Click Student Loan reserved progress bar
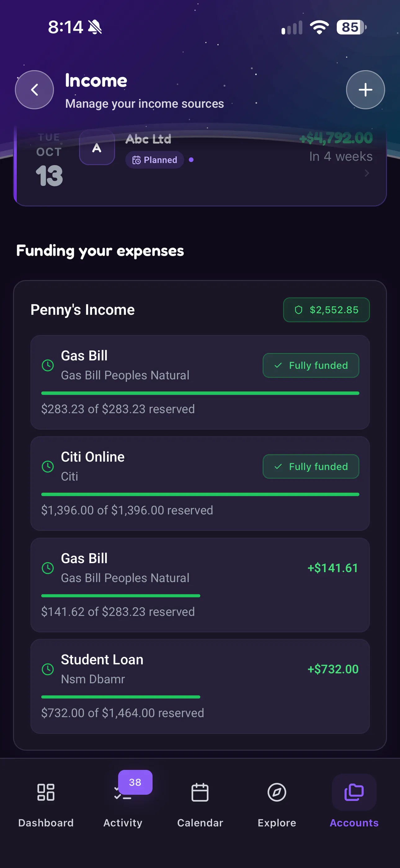Image resolution: width=400 pixels, height=868 pixels. pyautogui.click(x=200, y=697)
